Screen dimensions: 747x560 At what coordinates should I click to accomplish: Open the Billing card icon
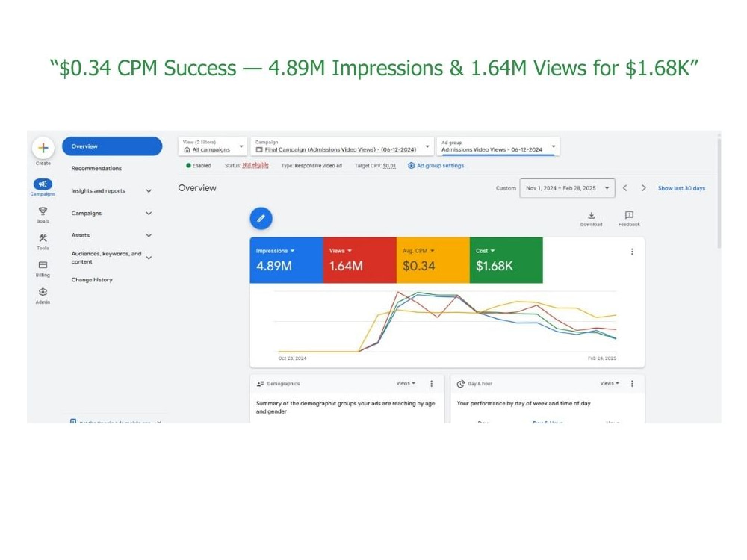[x=43, y=265]
